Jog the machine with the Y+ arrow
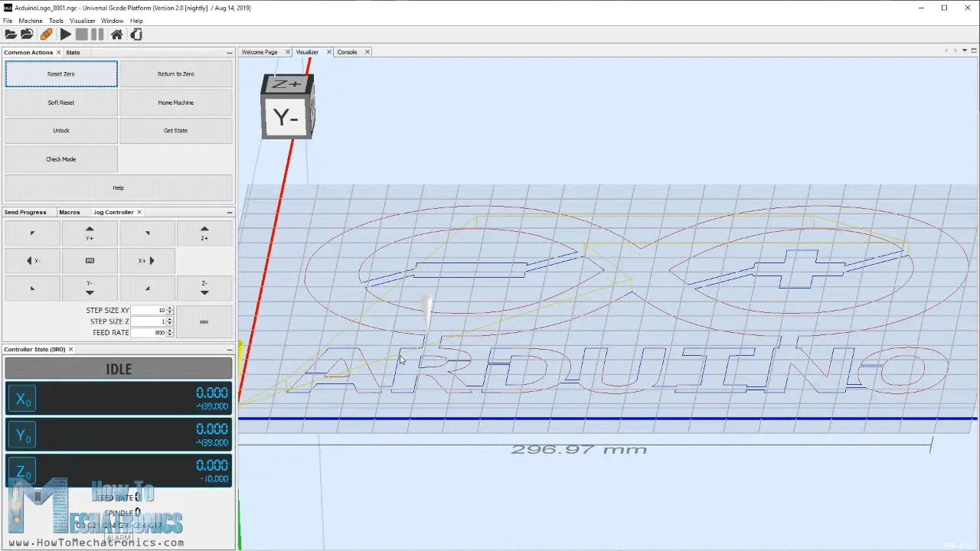 (90, 233)
